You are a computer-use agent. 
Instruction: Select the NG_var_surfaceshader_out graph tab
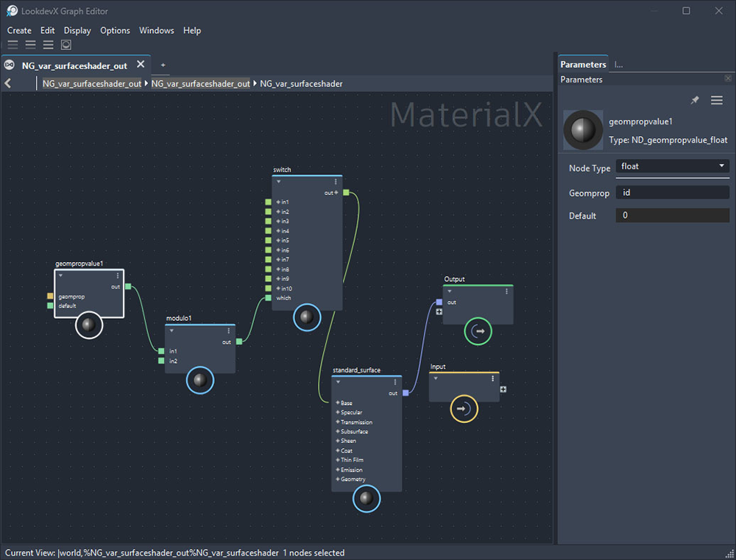pyautogui.click(x=74, y=65)
